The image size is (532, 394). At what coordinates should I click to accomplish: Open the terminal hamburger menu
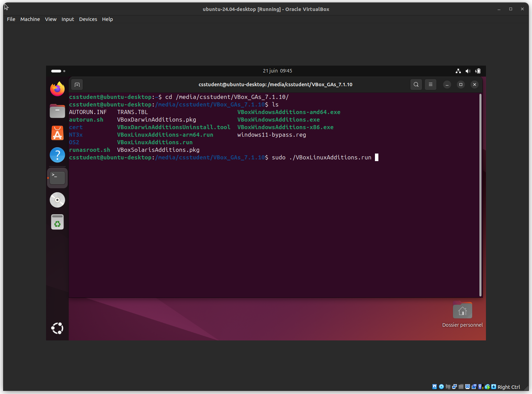[x=430, y=85]
